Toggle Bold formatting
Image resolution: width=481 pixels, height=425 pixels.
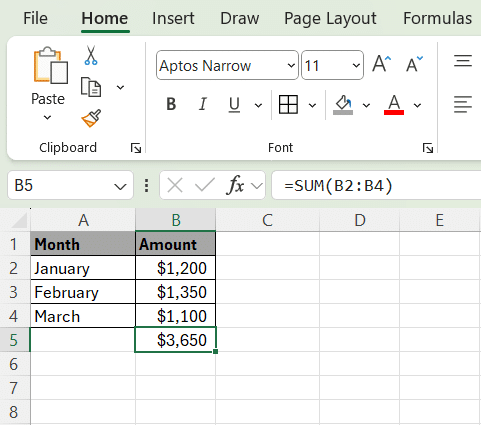tap(171, 105)
